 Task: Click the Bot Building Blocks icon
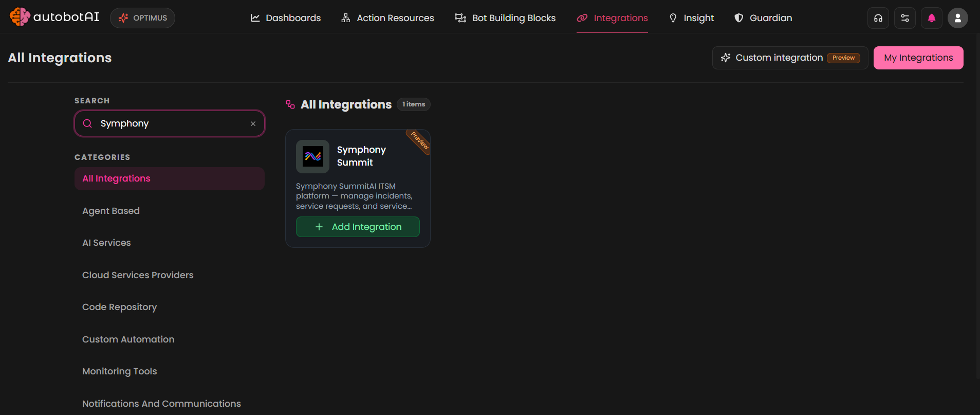point(460,18)
